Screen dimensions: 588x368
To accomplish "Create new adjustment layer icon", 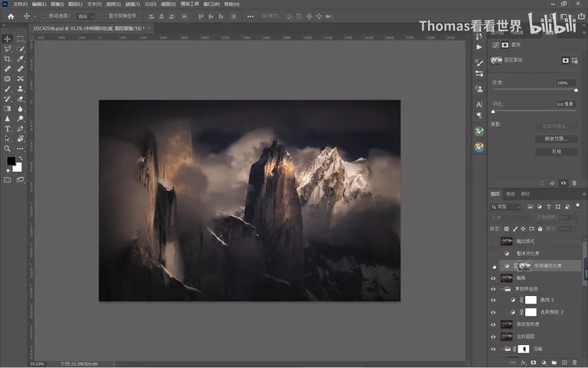I will (x=544, y=363).
